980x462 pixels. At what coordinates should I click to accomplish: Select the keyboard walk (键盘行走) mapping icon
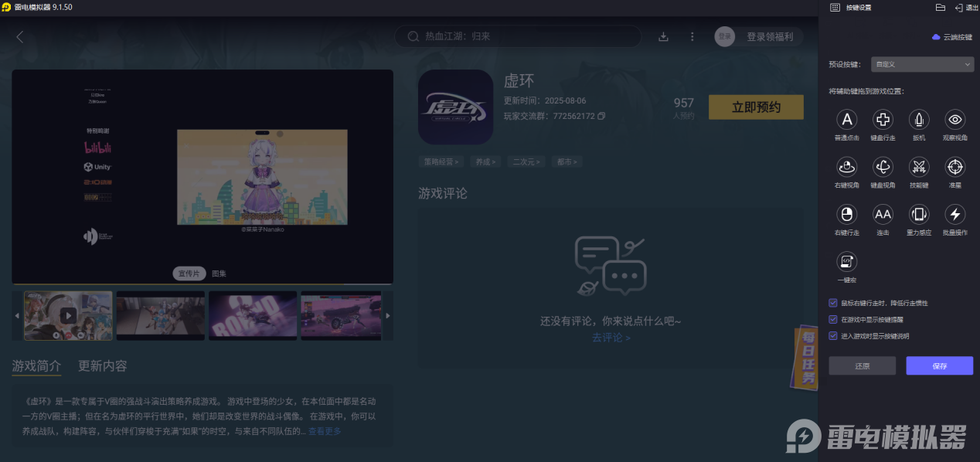(883, 120)
